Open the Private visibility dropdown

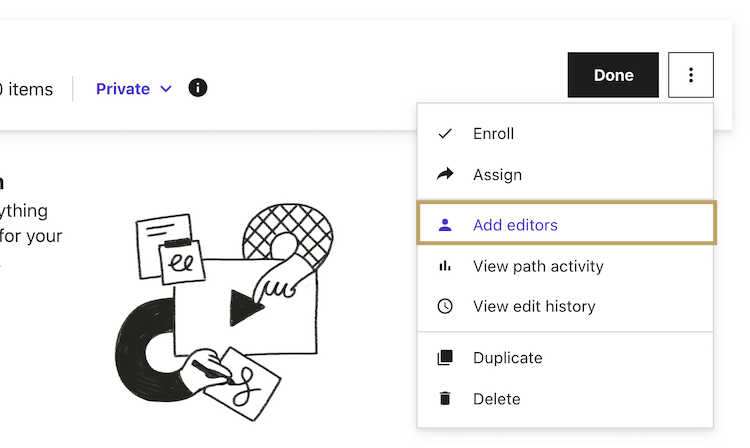(x=123, y=89)
